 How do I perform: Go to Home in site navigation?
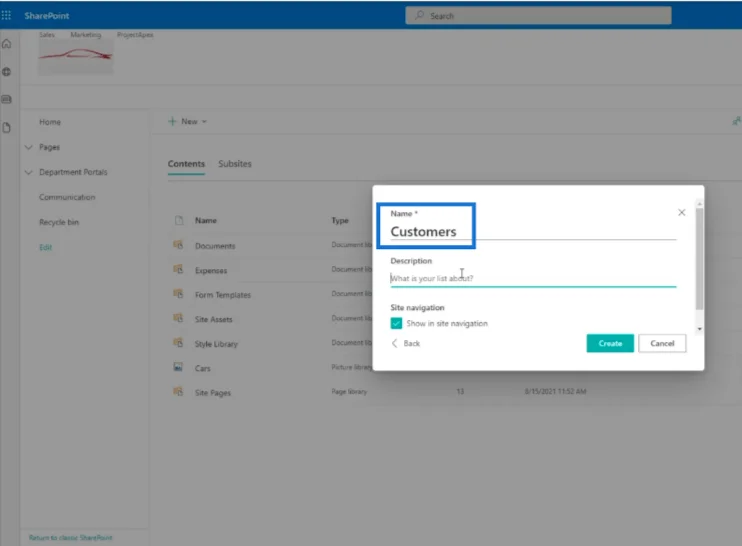(50, 122)
